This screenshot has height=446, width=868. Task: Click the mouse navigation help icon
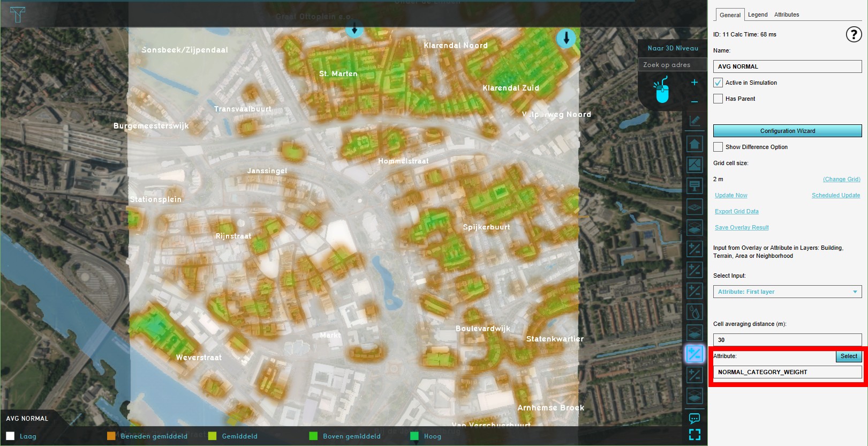pyautogui.click(x=662, y=90)
